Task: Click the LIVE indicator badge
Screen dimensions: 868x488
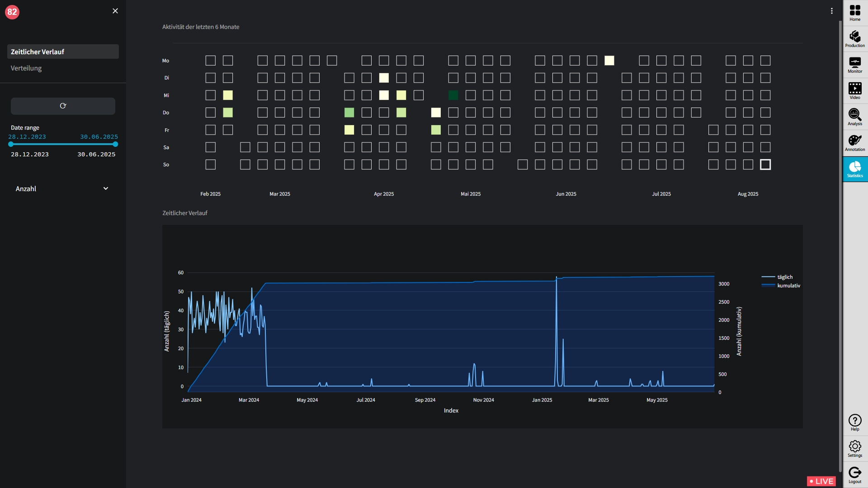Action: tap(821, 481)
